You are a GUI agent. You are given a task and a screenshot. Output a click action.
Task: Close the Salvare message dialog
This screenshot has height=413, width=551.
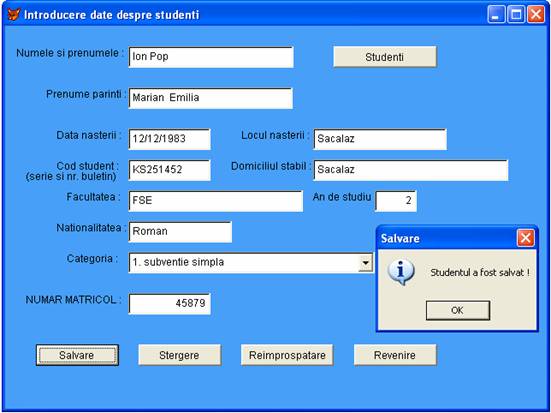(x=526, y=238)
